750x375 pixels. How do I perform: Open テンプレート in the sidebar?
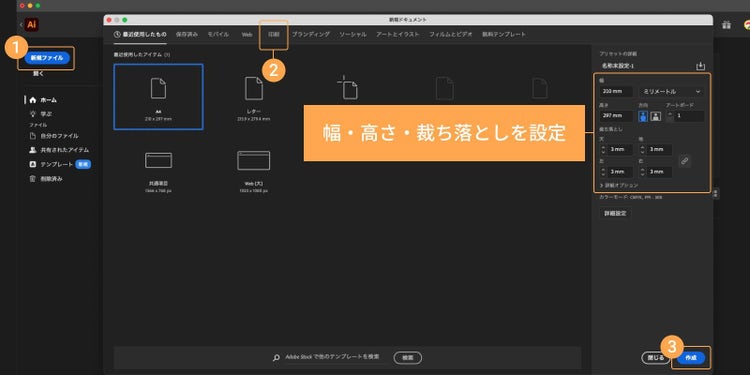point(52,164)
